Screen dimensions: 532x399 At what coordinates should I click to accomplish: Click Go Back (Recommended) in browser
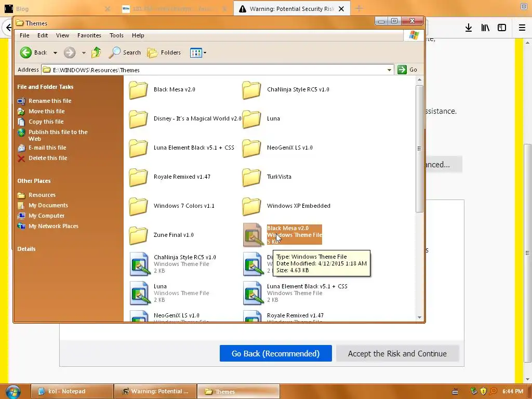pyautogui.click(x=275, y=353)
